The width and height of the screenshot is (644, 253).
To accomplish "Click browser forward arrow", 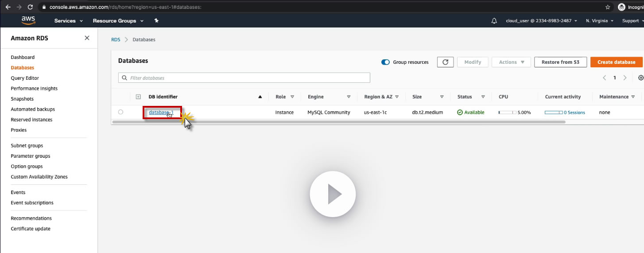I will pyautogui.click(x=19, y=7).
